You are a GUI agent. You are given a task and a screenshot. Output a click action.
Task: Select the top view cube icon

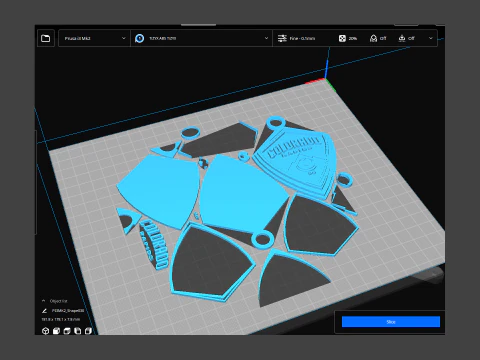[x=67, y=331]
